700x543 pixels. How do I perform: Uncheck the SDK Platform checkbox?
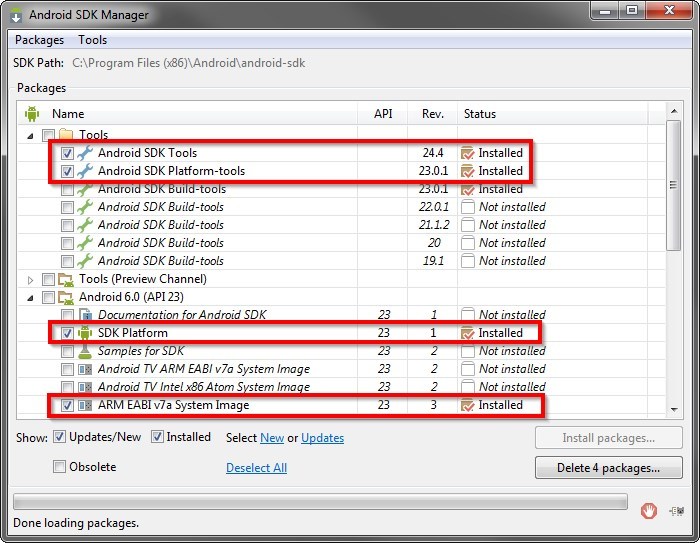[67, 333]
